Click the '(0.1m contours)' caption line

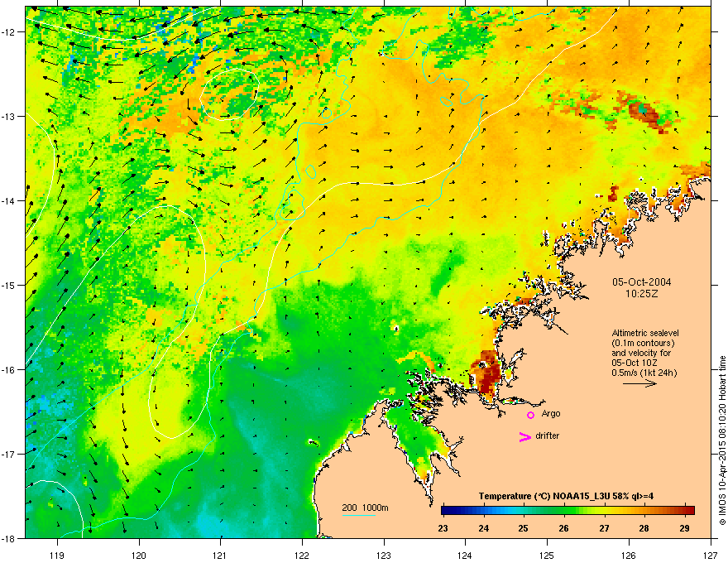click(x=643, y=344)
